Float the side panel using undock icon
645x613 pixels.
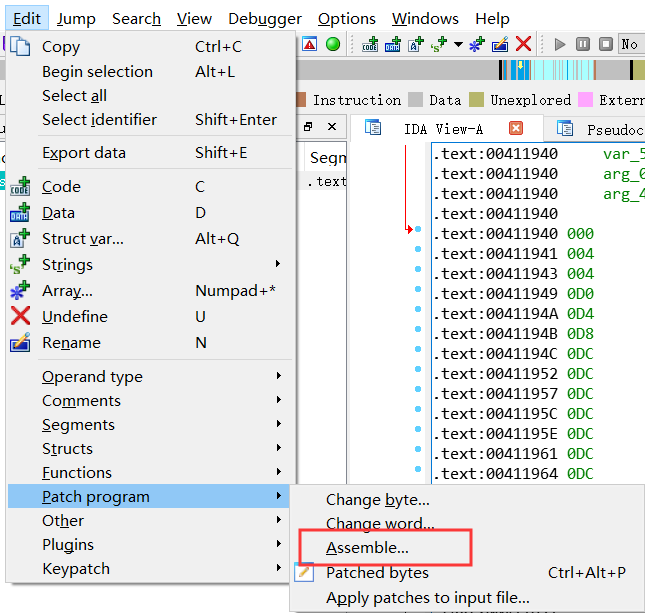tap(308, 126)
